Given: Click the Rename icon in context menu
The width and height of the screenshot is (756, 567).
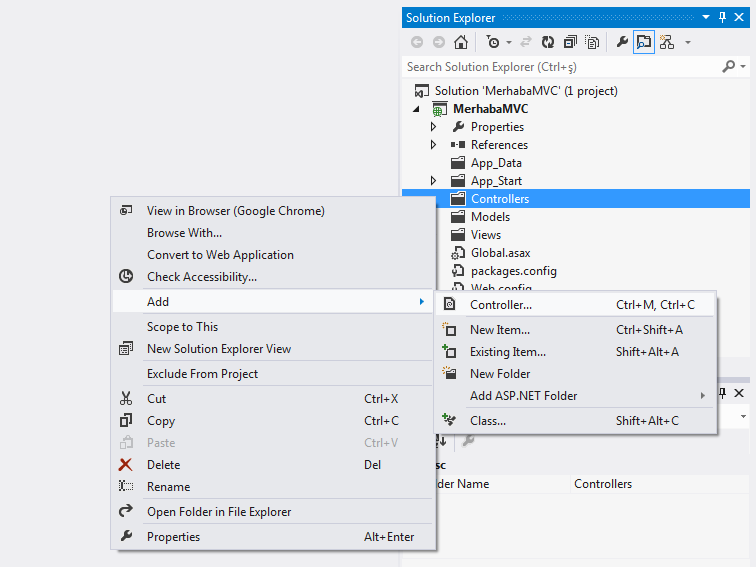Looking at the screenshot, I should tap(126, 486).
